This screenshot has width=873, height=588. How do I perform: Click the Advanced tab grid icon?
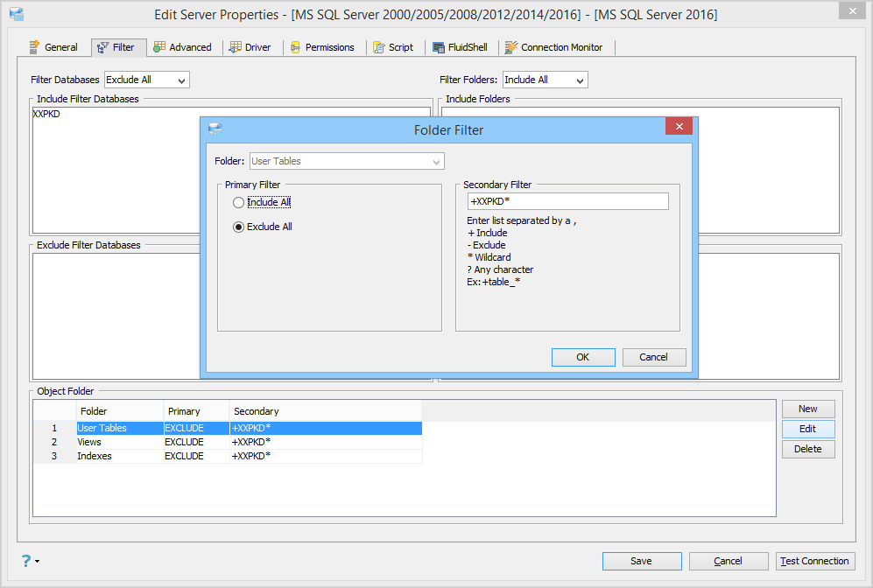pyautogui.click(x=159, y=47)
